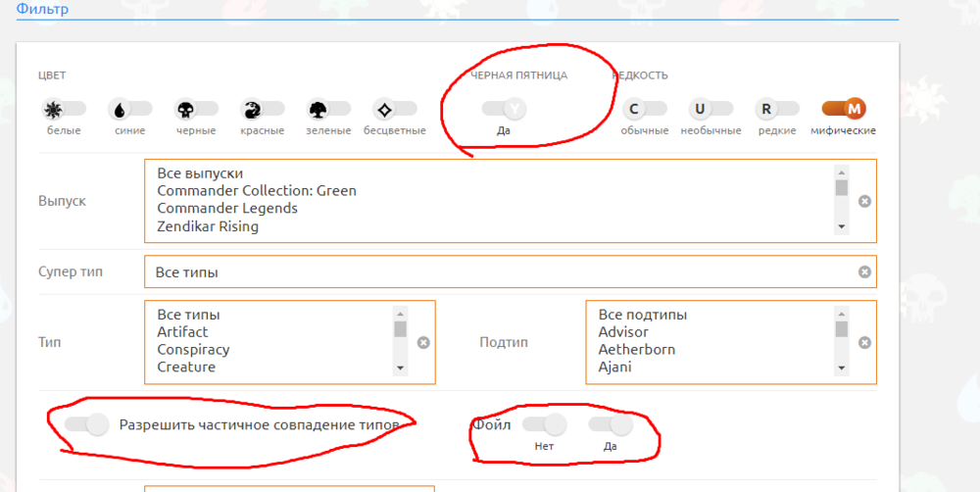Clear the Тип list with x icon

(x=423, y=342)
